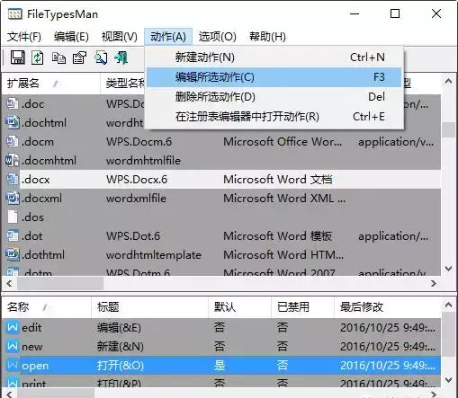The height and width of the screenshot is (398, 458).
Task: Click the Find toolbar icon
Action: (101, 58)
